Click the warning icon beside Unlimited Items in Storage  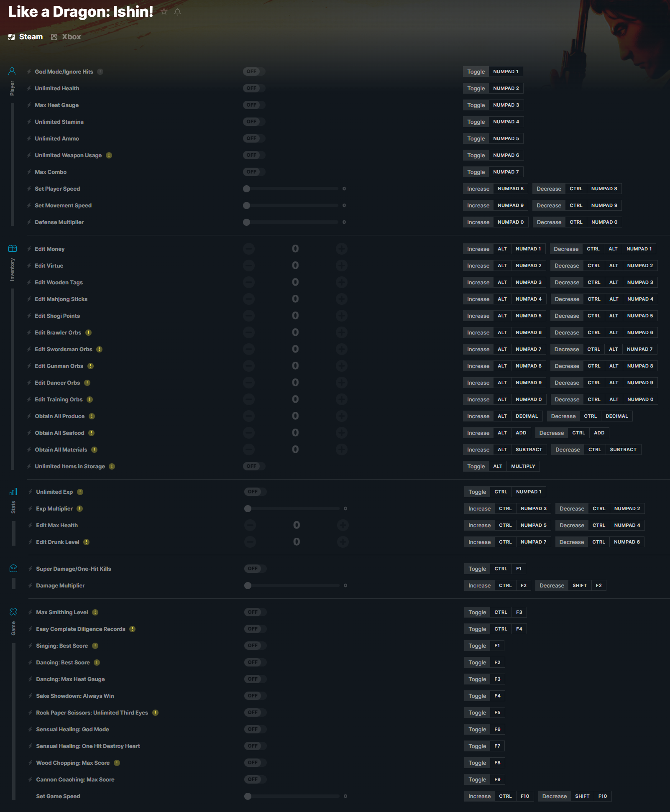pyautogui.click(x=112, y=466)
